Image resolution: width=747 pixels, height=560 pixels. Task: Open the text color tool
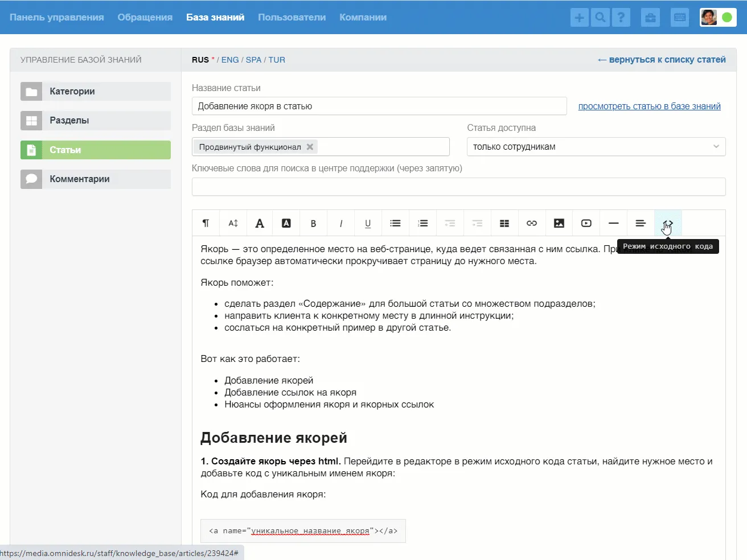(x=260, y=223)
